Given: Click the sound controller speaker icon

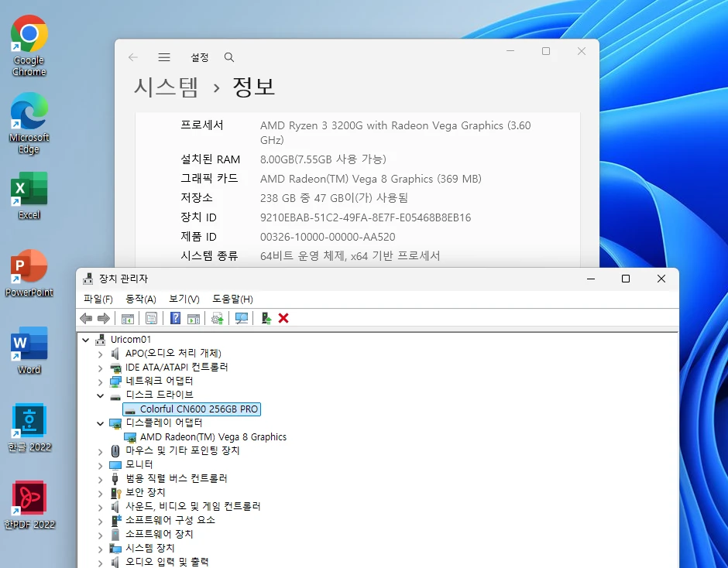Looking at the screenshot, I should 115,507.
